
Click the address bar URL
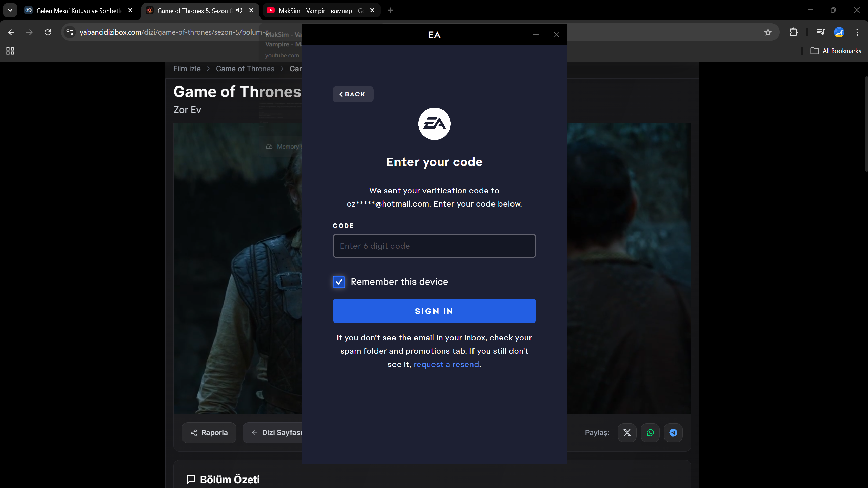pyautogui.click(x=174, y=32)
